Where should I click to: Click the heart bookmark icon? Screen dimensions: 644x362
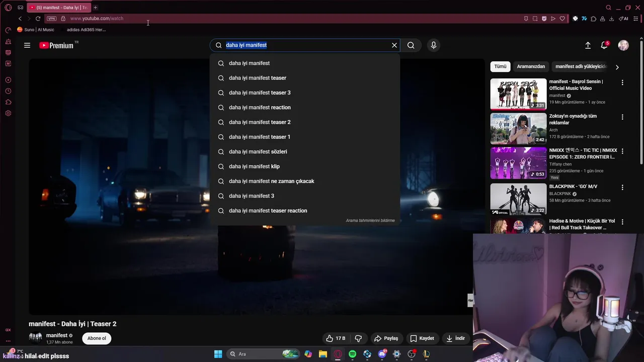tap(562, 19)
